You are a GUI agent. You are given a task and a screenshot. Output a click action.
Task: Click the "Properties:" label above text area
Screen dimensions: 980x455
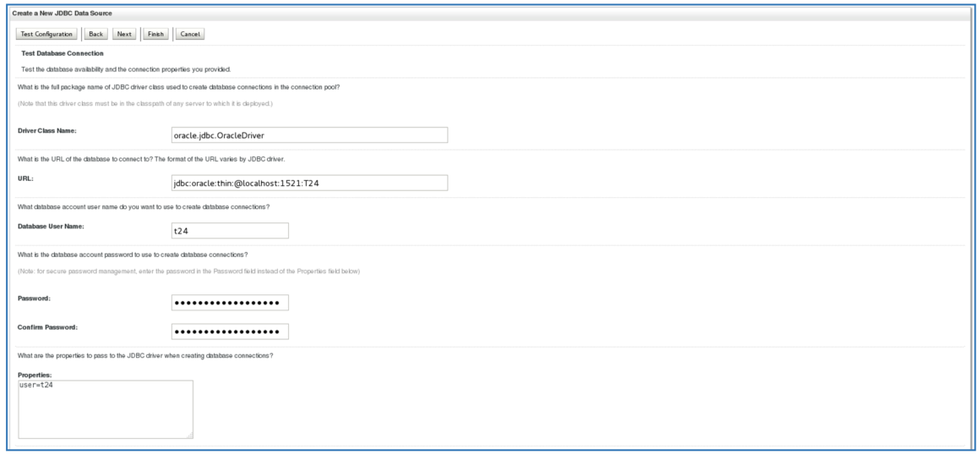point(35,374)
